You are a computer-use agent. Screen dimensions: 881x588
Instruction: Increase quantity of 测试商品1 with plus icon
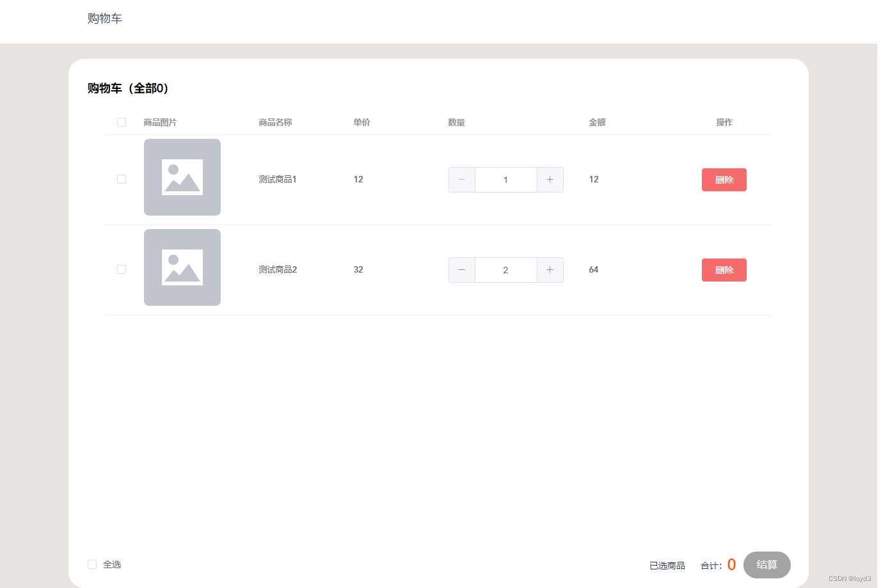550,180
